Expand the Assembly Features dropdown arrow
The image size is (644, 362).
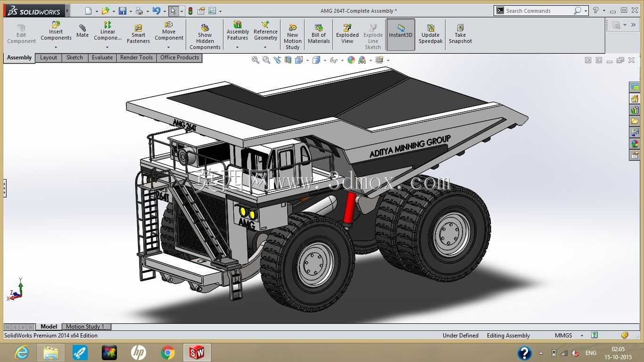237,47
